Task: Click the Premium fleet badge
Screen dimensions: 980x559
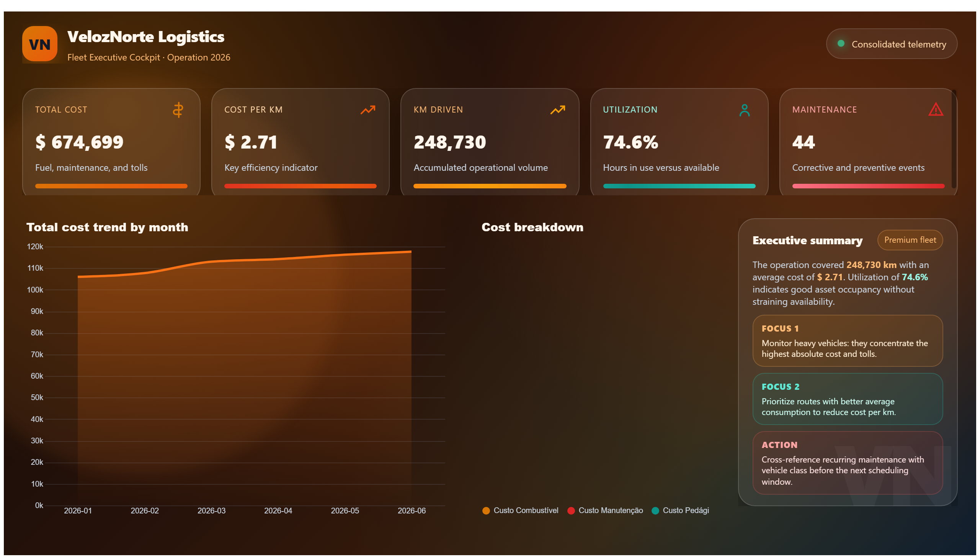Action: [x=909, y=240]
